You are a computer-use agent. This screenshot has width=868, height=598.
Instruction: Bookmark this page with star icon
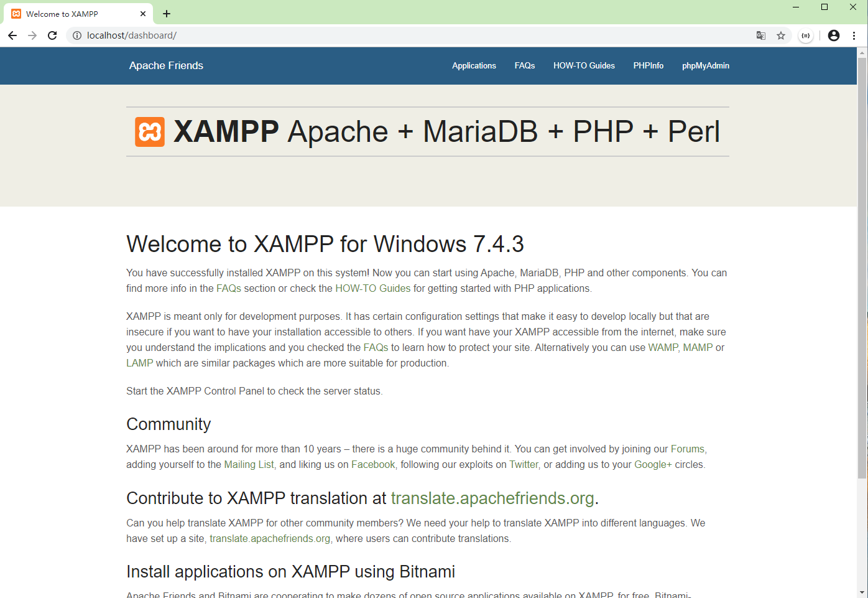coord(781,35)
